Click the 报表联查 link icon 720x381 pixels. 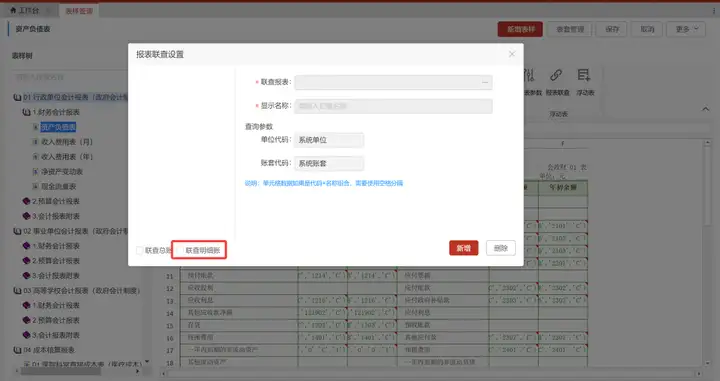(x=556, y=75)
